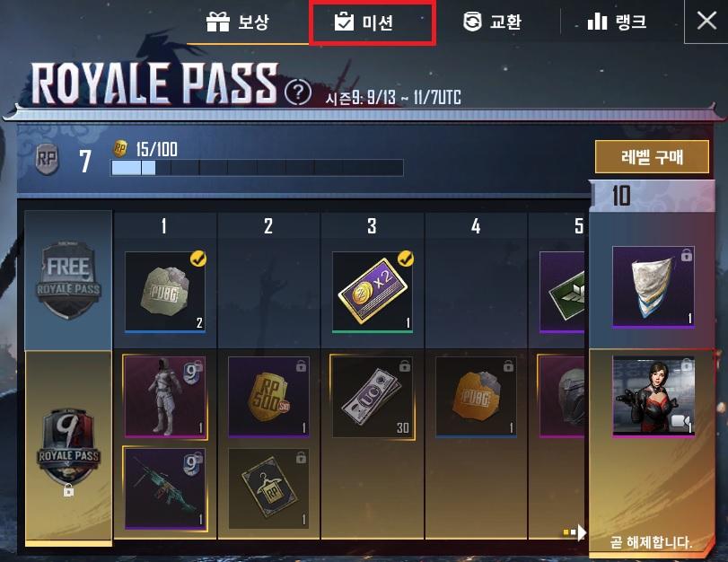This screenshot has height=562, width=728.
Task: Select the level 4 orange PUBG crate reward
Action: click(476, 397)
